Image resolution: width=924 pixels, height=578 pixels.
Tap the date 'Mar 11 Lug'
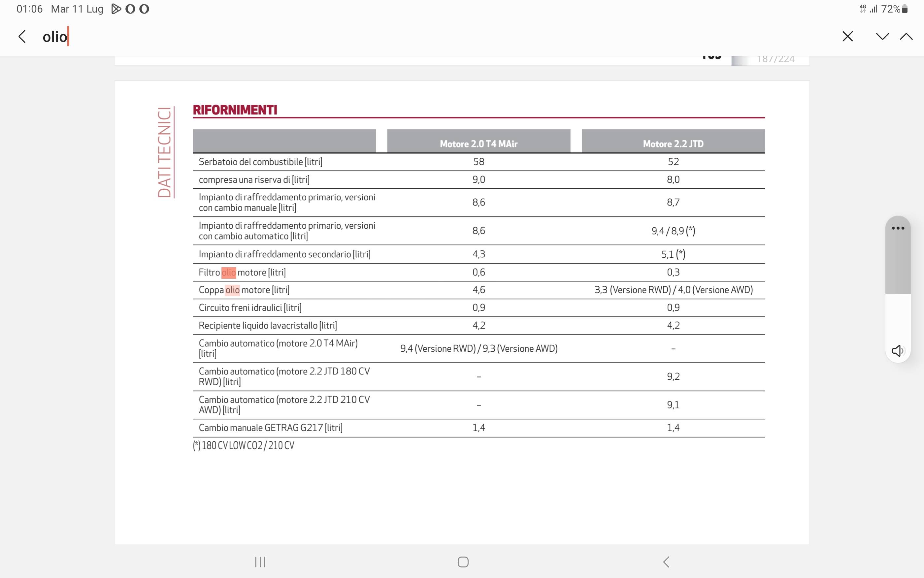[x=77, y=9]
